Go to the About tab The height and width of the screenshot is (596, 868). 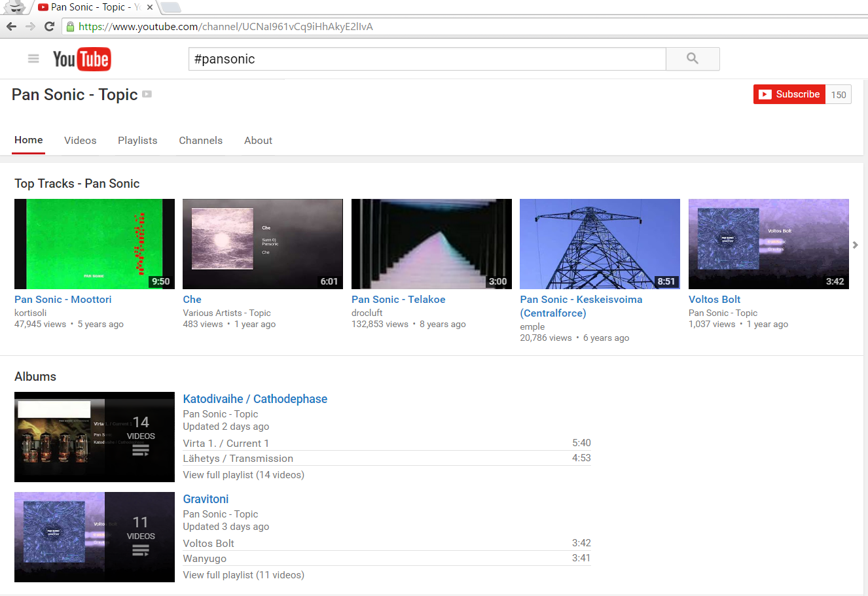tap(259, 141)
